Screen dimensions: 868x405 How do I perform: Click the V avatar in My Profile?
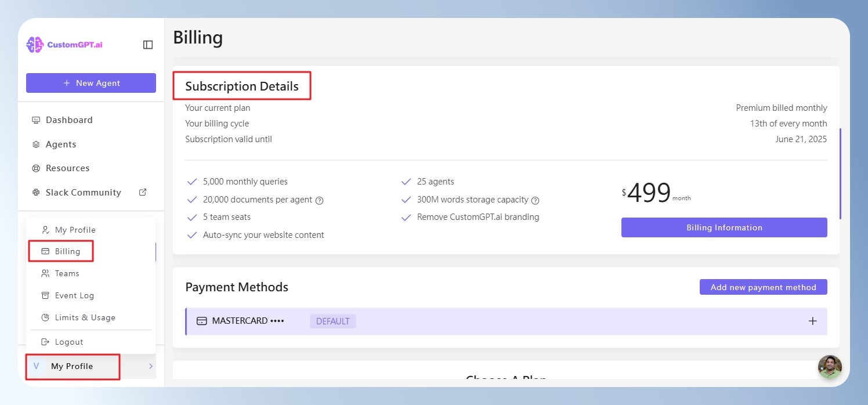click(x=37, y=366)
